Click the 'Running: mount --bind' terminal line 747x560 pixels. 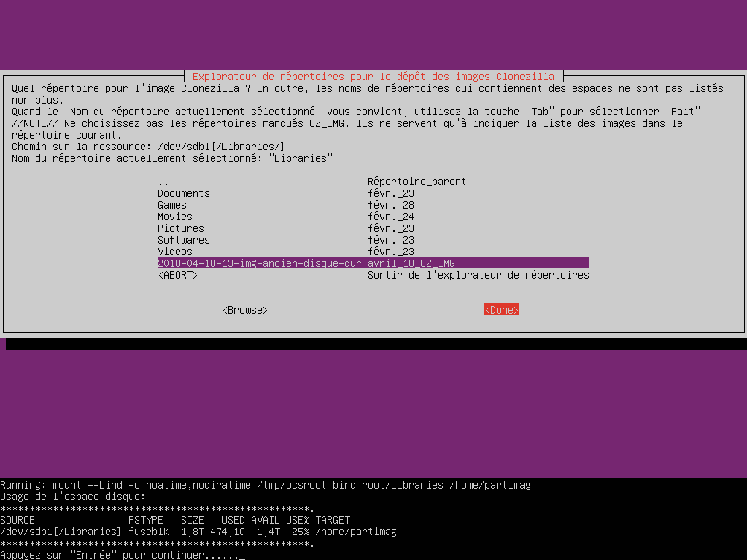(x=266, y=485)
